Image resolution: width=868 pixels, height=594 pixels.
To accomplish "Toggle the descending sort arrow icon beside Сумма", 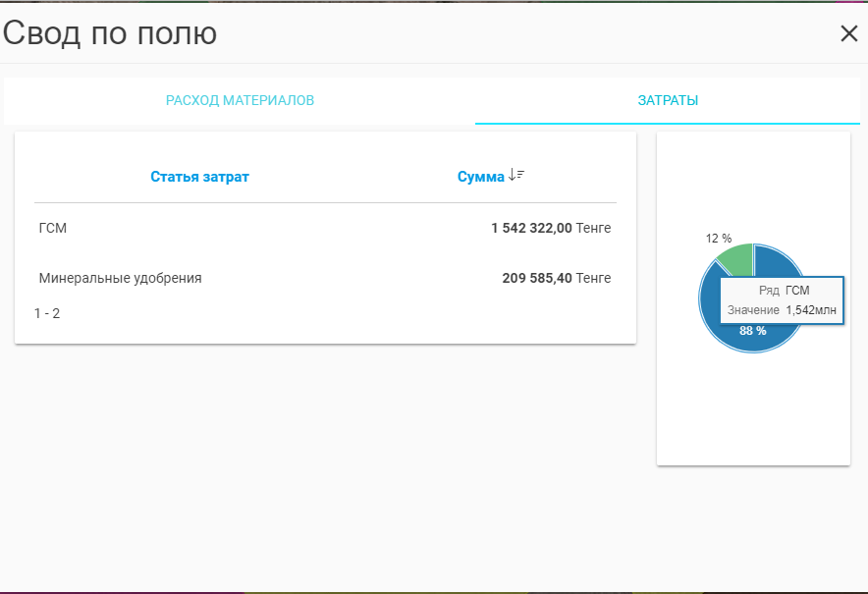I will pyautogui.click(x=516, y=176).
